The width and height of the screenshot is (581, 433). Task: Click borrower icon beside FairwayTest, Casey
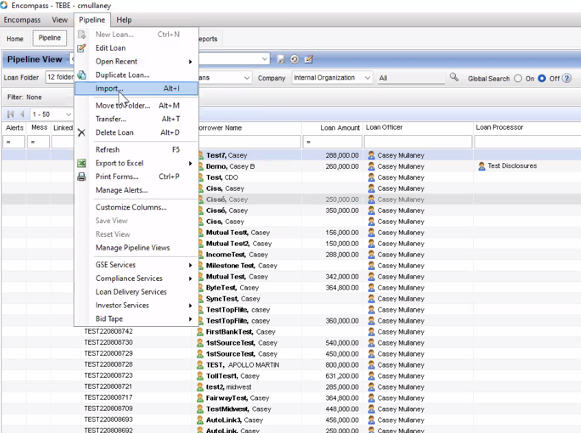pyautogui.click(x=200, y=398)
